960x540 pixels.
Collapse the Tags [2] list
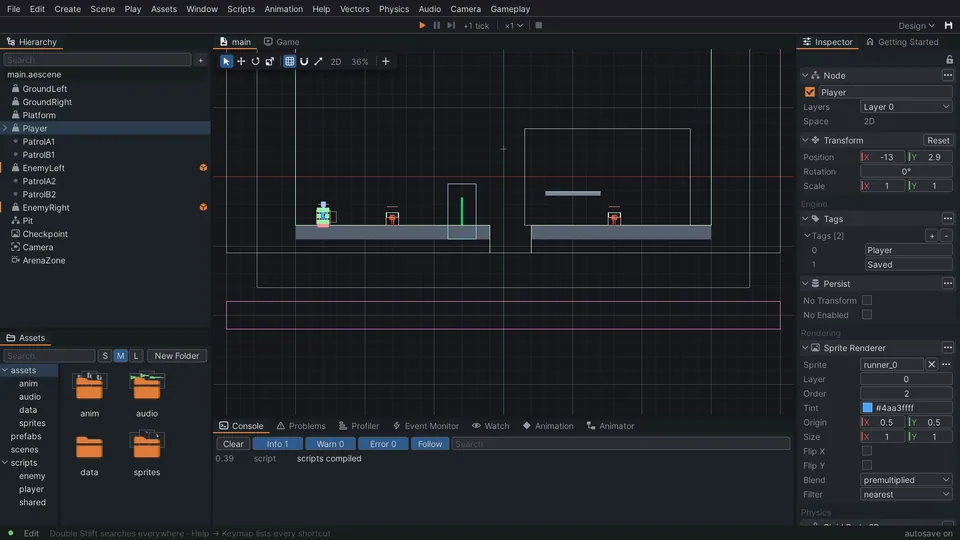tap(808, 236)
